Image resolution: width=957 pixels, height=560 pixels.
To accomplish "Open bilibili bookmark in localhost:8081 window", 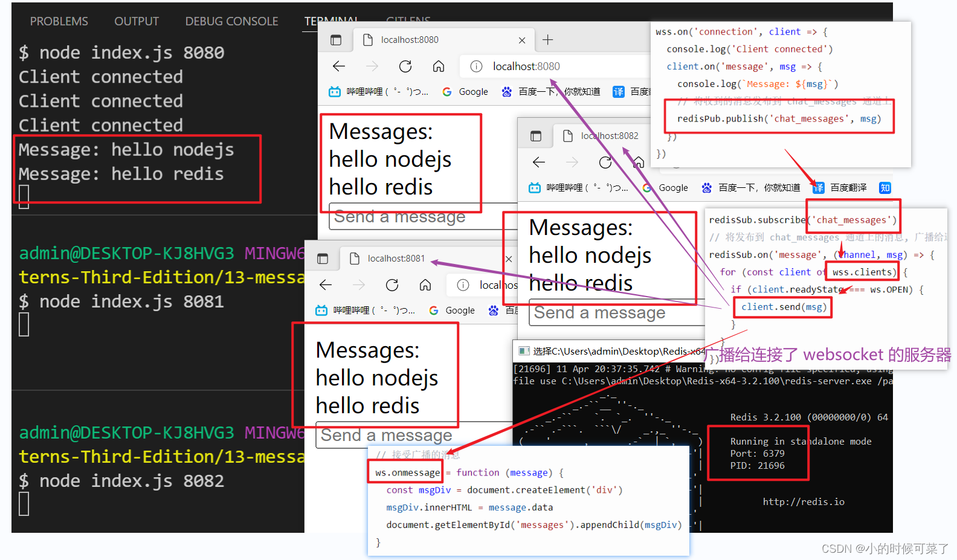I will 365,311.
